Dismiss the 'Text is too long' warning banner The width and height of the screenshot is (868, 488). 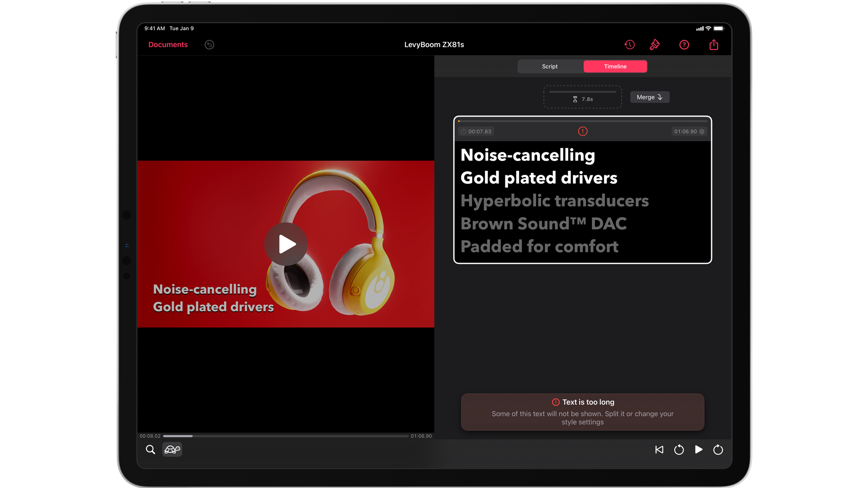[x=582, y=412]
